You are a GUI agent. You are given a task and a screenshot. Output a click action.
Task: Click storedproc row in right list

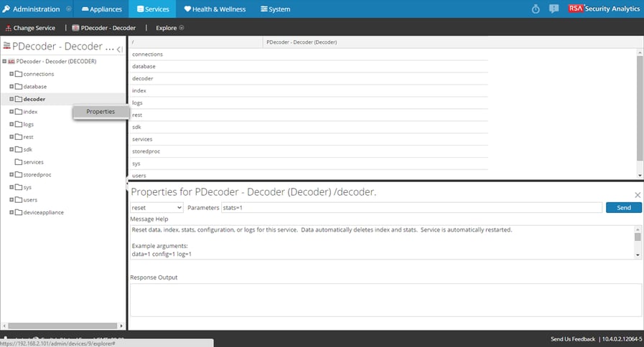[309, 151]
